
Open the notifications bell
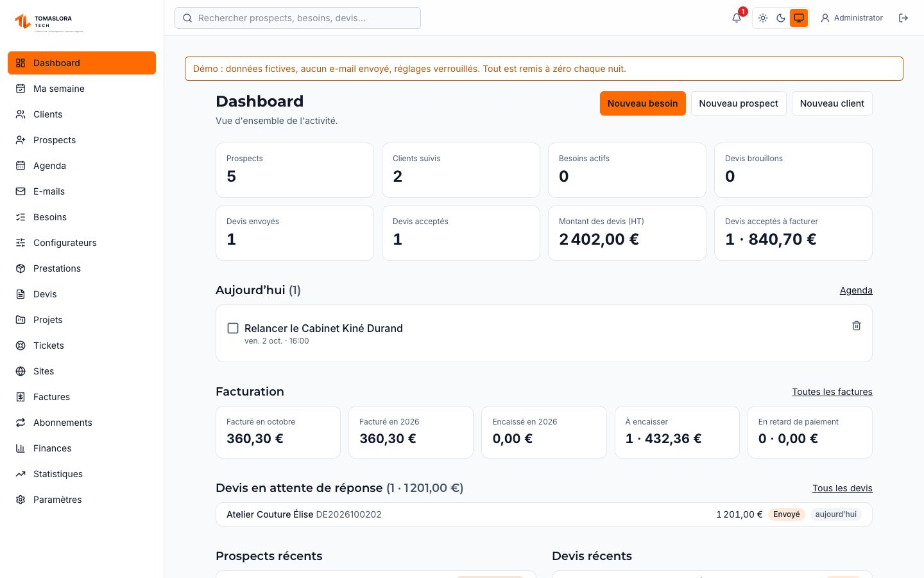pyautogui.click(x=737, y=18)
